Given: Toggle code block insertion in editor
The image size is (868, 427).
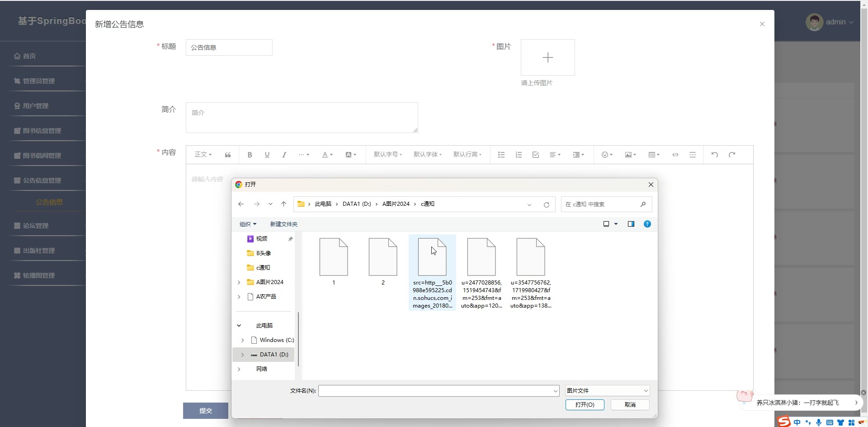Looking at the screenshot, I should [x=675, y=155].
